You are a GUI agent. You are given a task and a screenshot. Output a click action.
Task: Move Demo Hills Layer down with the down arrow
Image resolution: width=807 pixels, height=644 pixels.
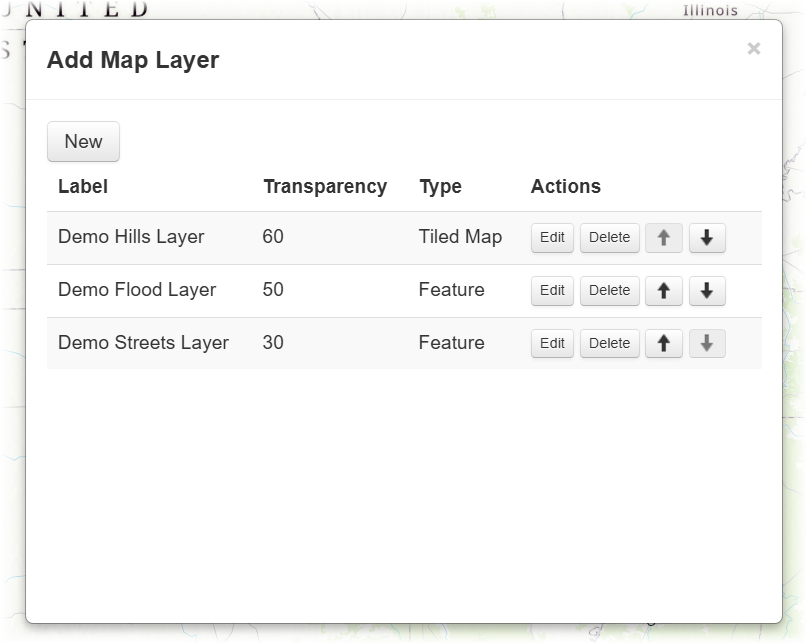click(x=707, y=237)
